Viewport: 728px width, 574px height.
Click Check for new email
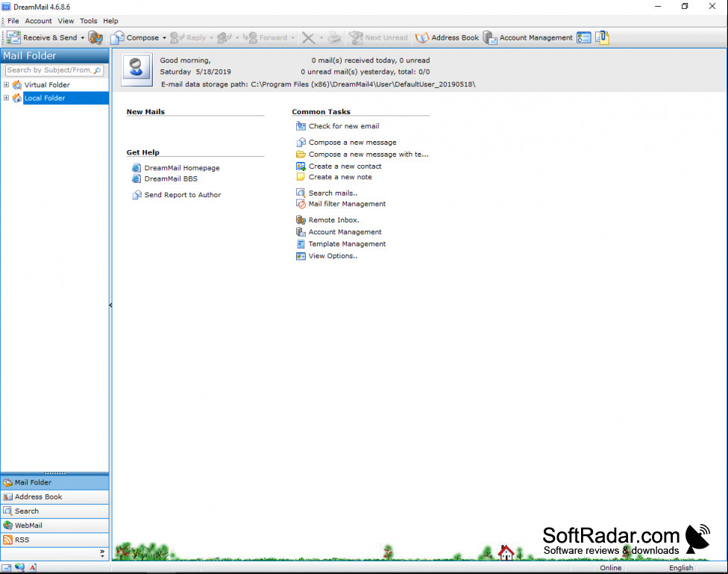pos(344,126)
